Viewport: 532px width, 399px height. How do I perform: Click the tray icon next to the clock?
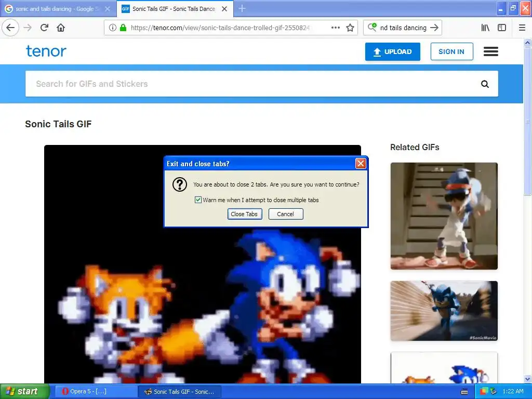coord(494,392)
